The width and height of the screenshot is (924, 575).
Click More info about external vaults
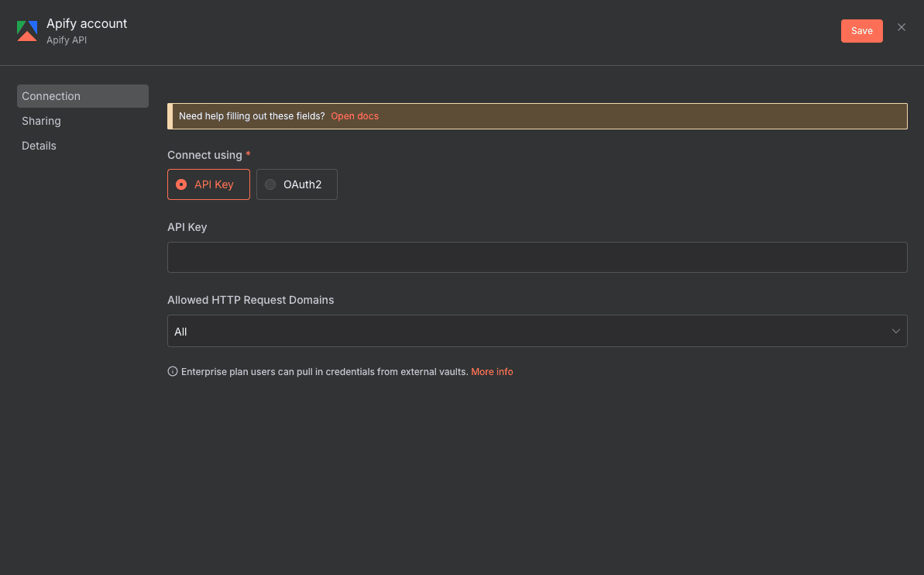[x=492, y=371]
